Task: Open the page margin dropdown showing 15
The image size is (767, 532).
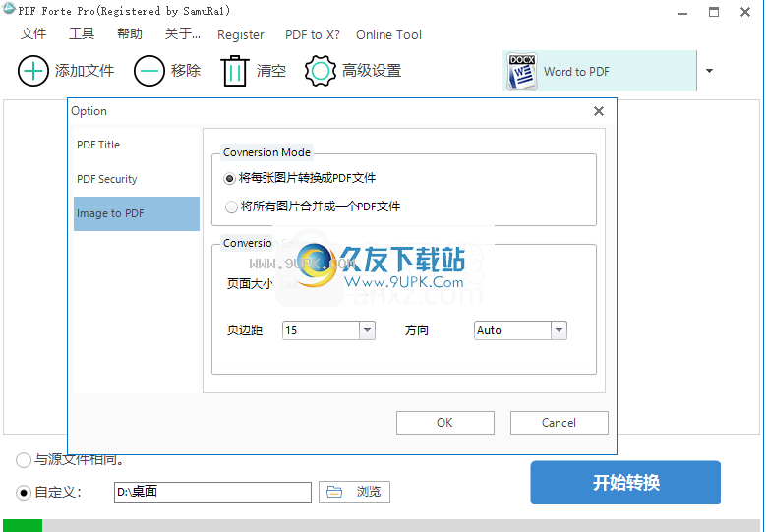Action: click(367, 330)
